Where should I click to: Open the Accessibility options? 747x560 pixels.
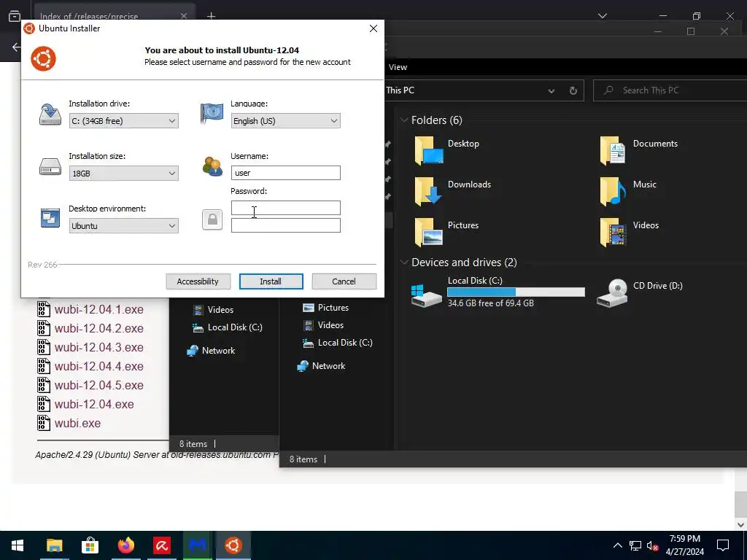tap(198, 281)
